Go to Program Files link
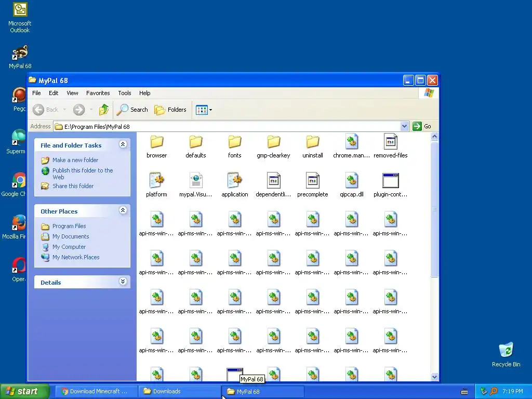The height and width of the screenshot is (399, 532). (x=69, y=226)
